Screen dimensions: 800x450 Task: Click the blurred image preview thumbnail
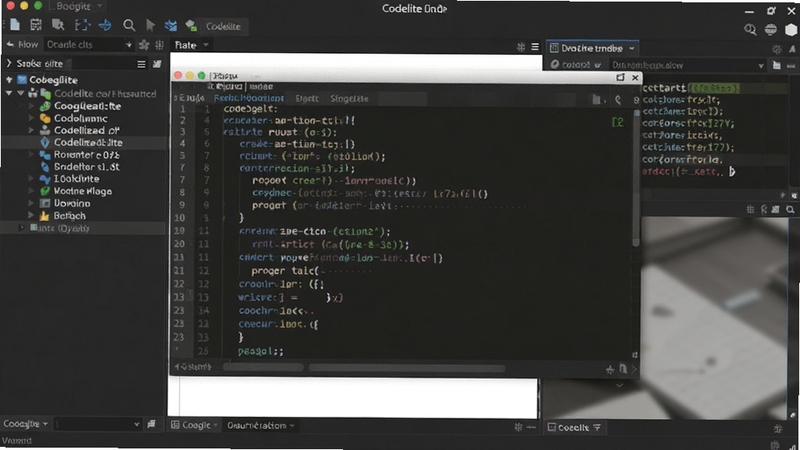[x=717, y=316]
